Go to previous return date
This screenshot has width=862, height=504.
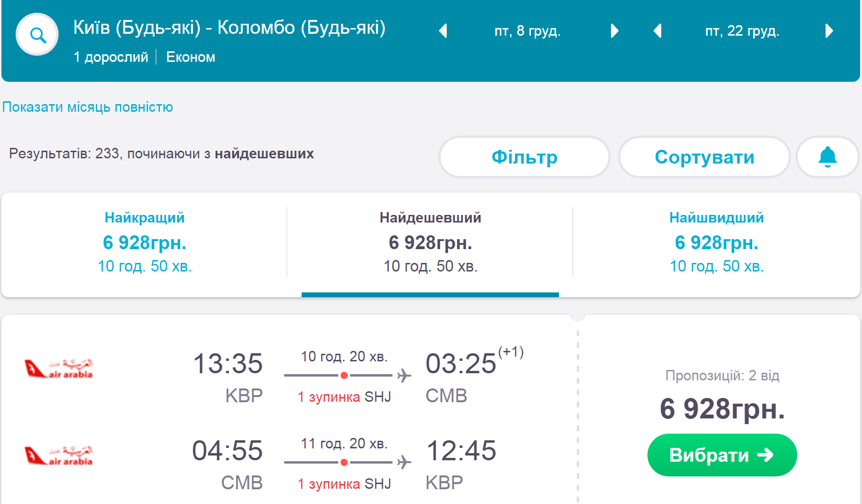(x=658, y=31)
